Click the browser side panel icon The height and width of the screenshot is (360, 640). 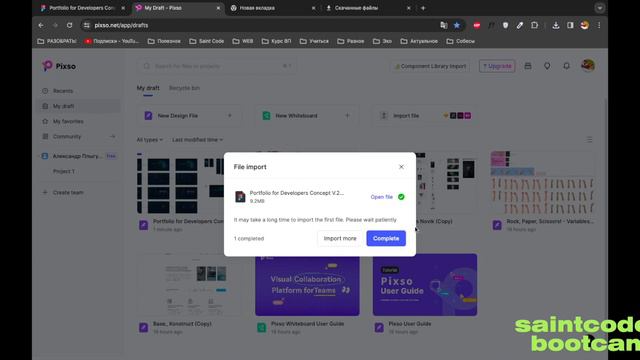click(x=570, y=25)
